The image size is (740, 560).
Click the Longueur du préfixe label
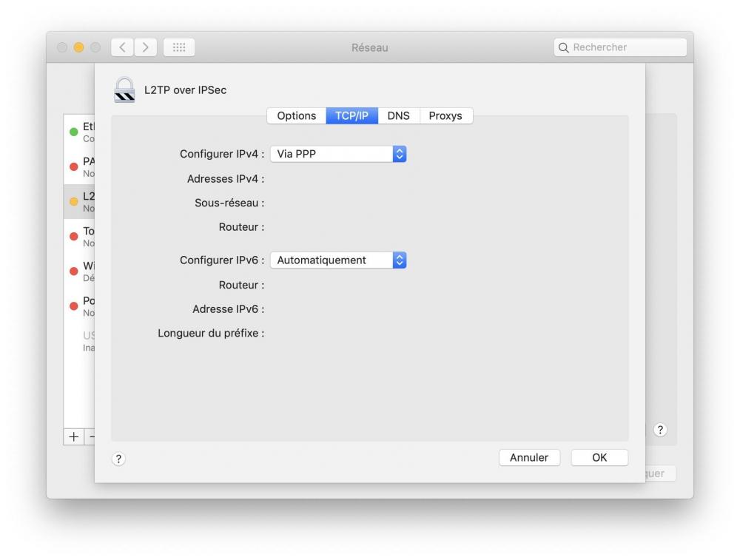pyautogui.click(x=211, y=333)
